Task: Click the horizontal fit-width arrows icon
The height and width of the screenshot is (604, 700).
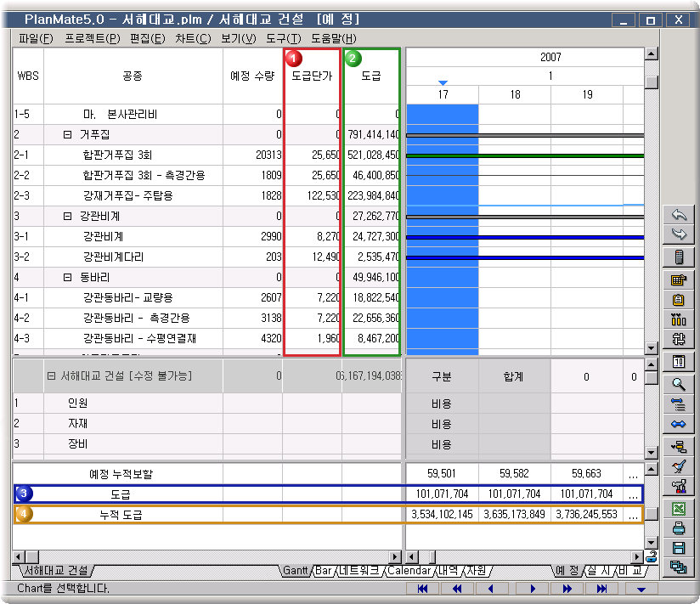Action: click(678, 424)
